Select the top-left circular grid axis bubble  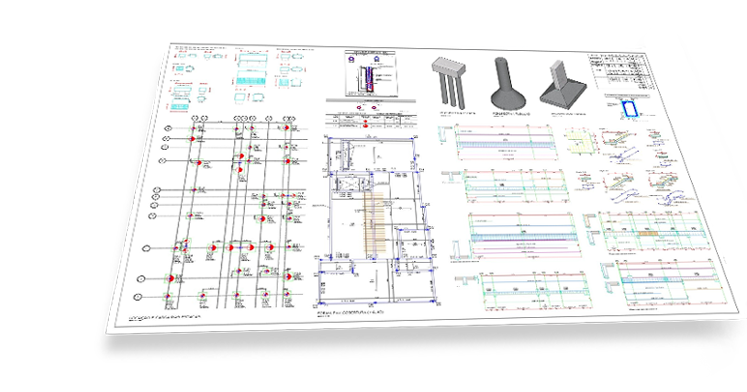(168, 129)
